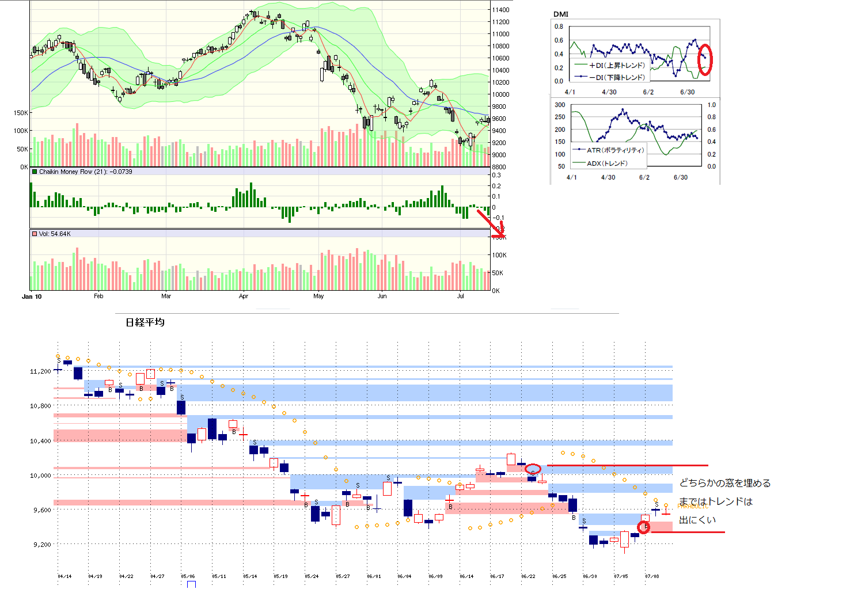Click the Jan 10 date axis label
The width and height of the screenshot is (850, 616).
32,296
